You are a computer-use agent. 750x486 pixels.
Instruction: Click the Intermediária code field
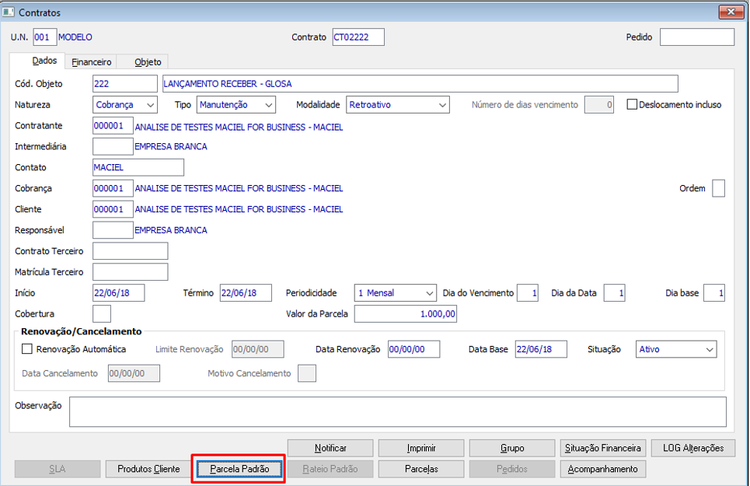tap(113, 146)
